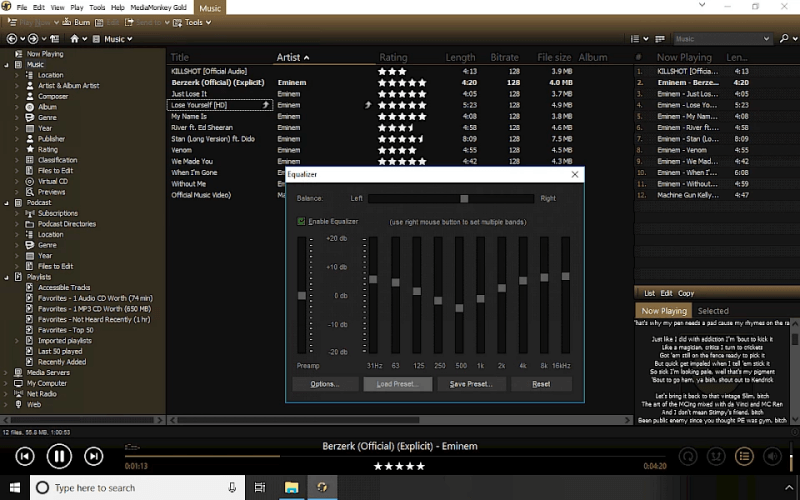
Task: Toggle the playlist icon in player bar
Action: click(x=744, y=457)
